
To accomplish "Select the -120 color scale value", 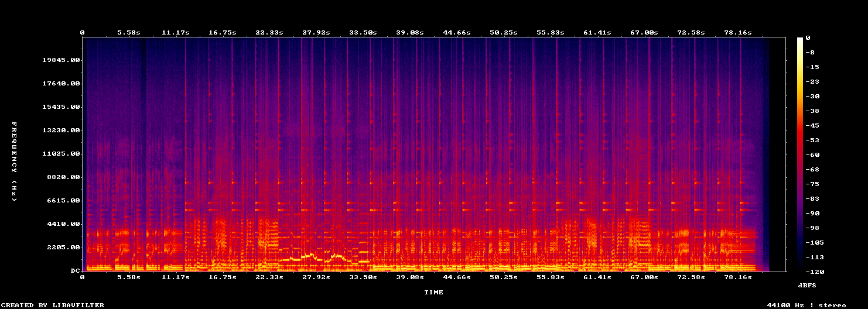I will pos(815,272).
